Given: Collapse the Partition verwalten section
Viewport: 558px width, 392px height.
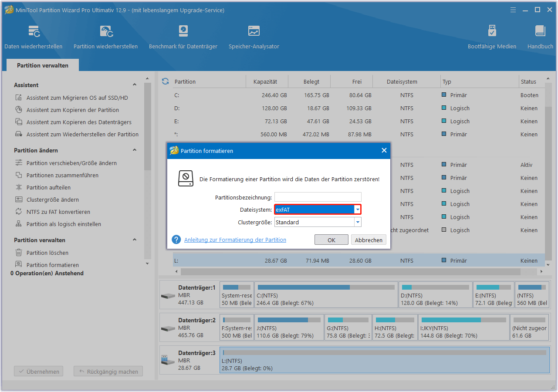Looking at the screenshot, I should (135, 240).
